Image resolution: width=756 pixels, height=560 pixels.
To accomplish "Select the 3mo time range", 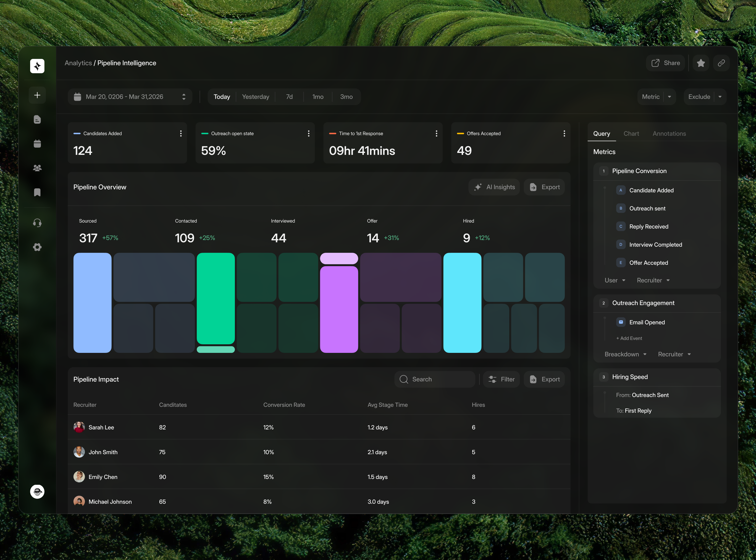I will 346,97.
